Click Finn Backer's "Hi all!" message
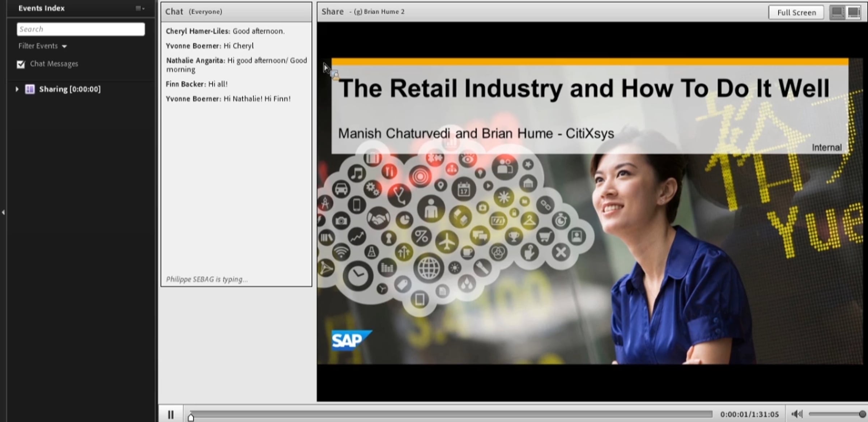The height and width of the screenshot is (422, 868). point(197,84)
